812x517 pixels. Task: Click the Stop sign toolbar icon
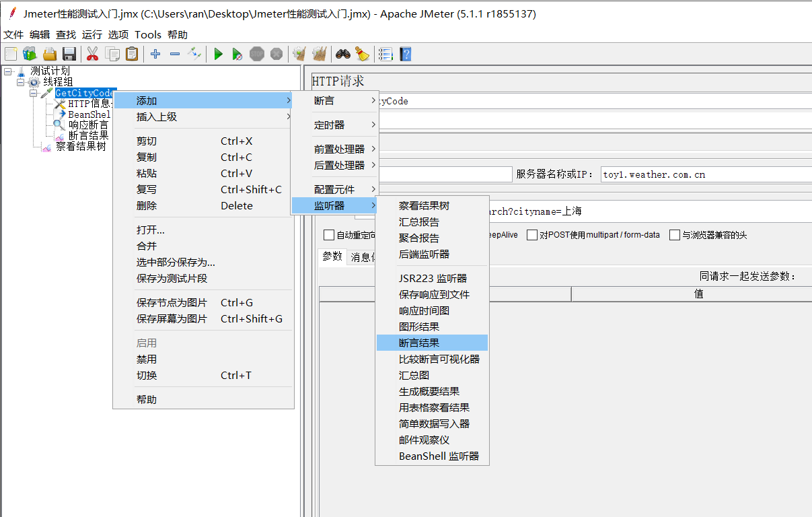tap(257, 54)
